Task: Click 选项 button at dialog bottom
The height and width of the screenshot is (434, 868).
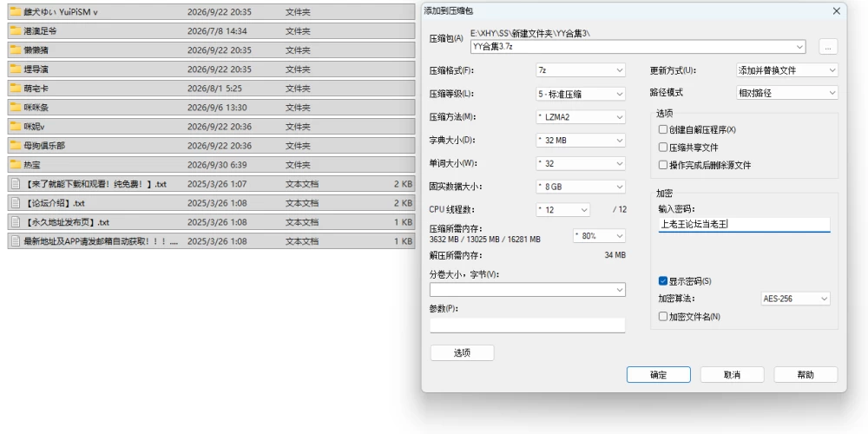Action: [x=462, y=352]
